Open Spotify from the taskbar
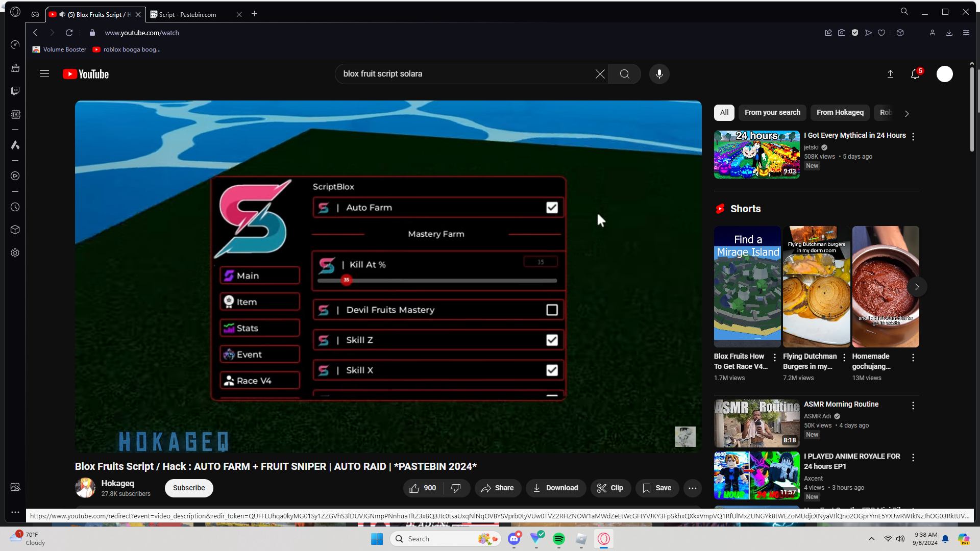 pyautogui.click(x=558, y=539)
